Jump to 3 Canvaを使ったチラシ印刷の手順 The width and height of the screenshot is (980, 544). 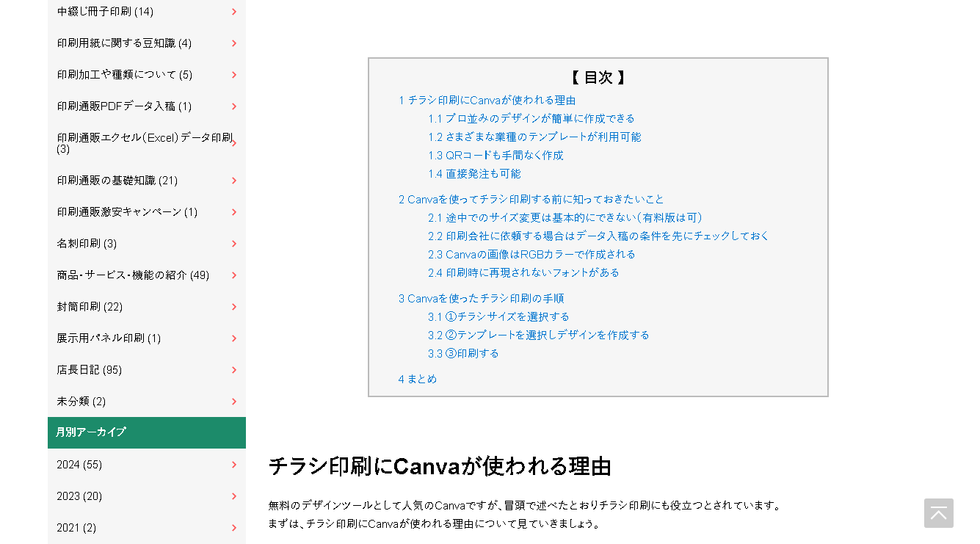coord(481,299)
